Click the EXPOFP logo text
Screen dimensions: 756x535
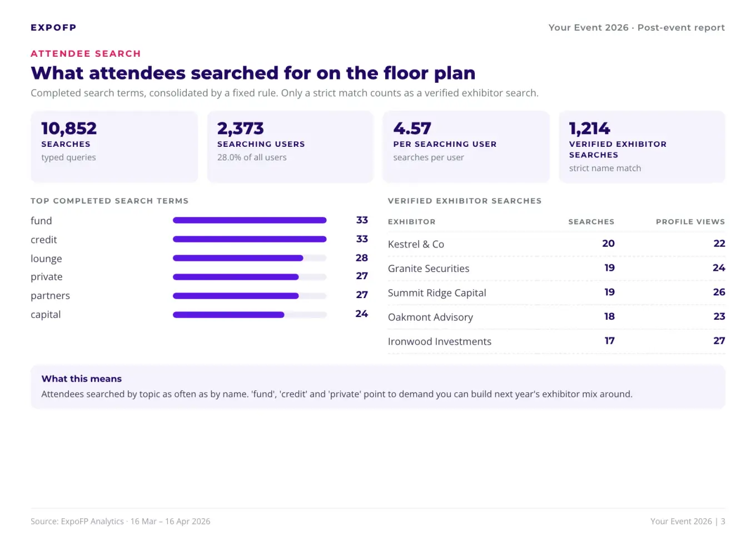(53, 27)
